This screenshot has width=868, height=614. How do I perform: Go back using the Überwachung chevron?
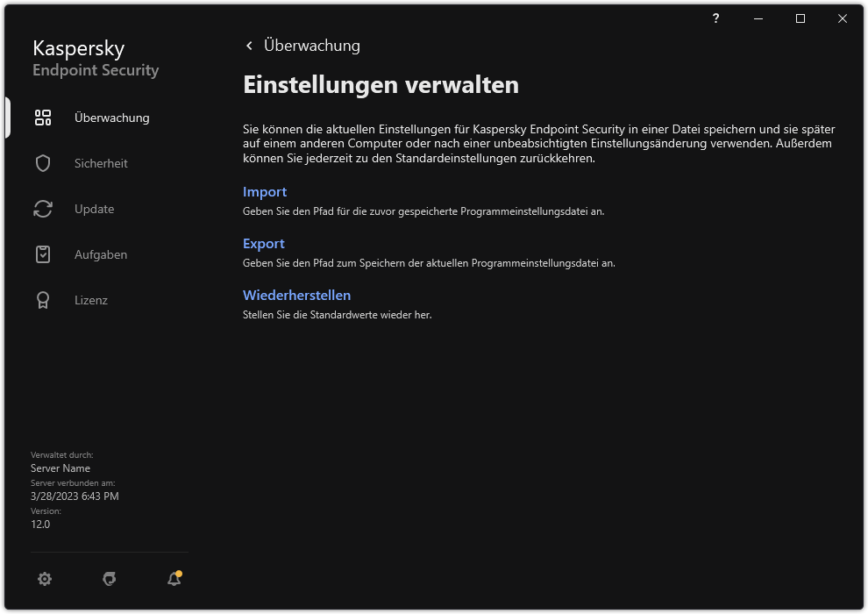coord(249,45)
